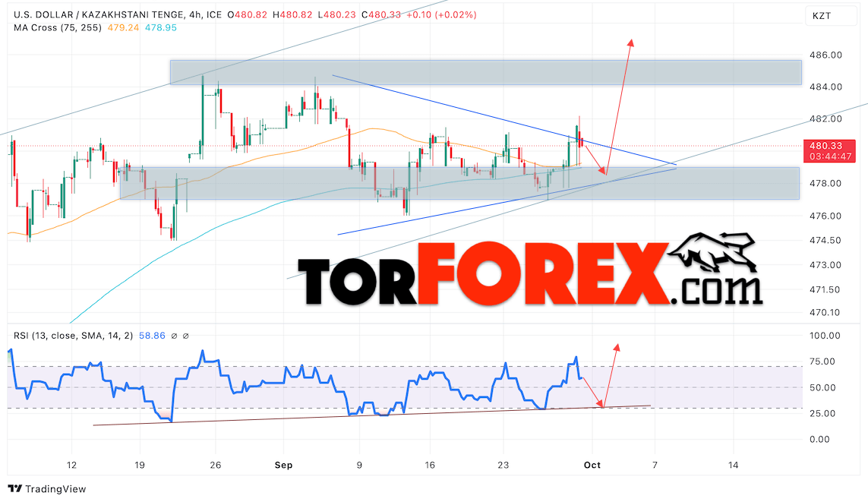The height and width of the screenshot is (502, 868).
Task: Open the KZT currency selector
Action: click(830, 16)
